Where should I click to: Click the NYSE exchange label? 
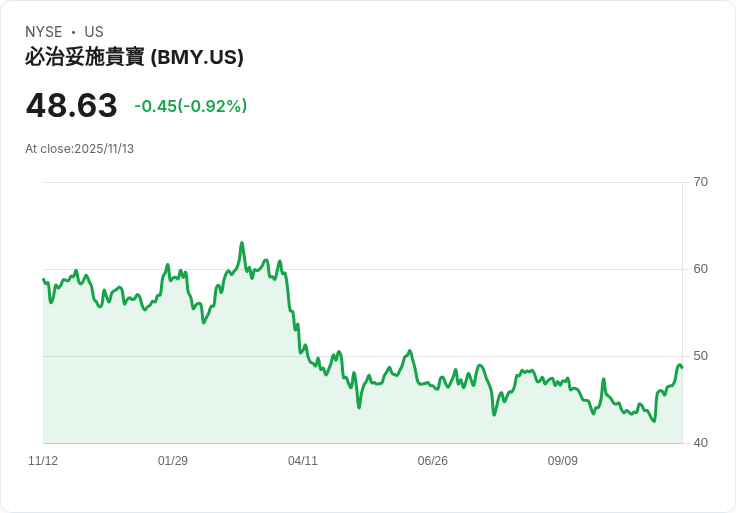(x=43, y=32)
